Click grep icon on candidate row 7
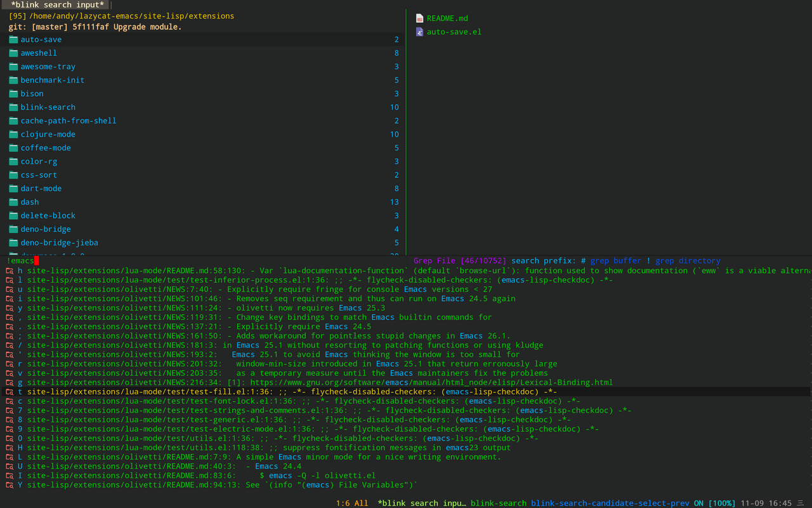This screenshot has width=812, height=508. pos(10,410)
